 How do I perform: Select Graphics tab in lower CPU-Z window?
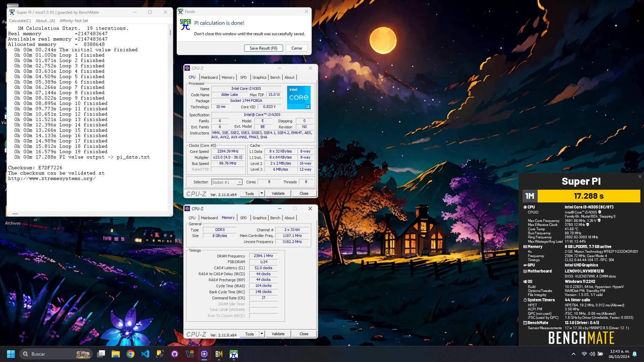pos(260,218)
